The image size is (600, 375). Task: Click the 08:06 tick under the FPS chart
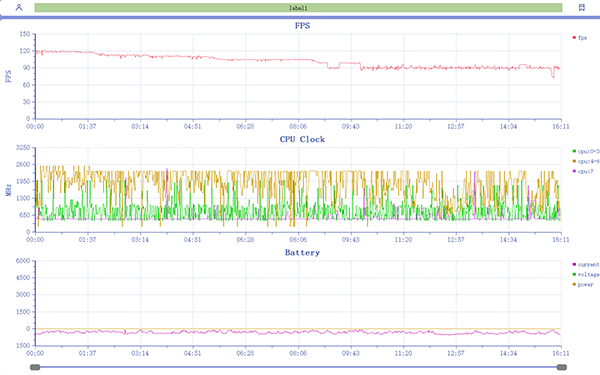[298, 126]
